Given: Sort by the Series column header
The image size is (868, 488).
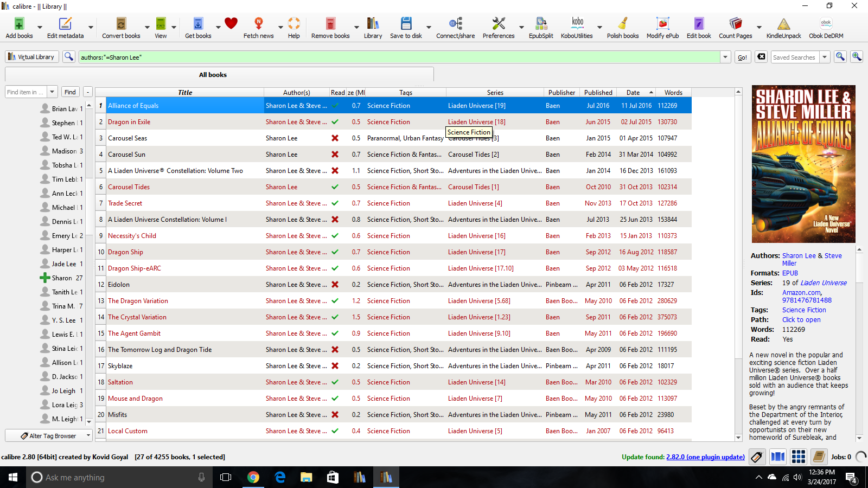Looking at the screenshot, I should pyautogui.click(x=495, y=93).
